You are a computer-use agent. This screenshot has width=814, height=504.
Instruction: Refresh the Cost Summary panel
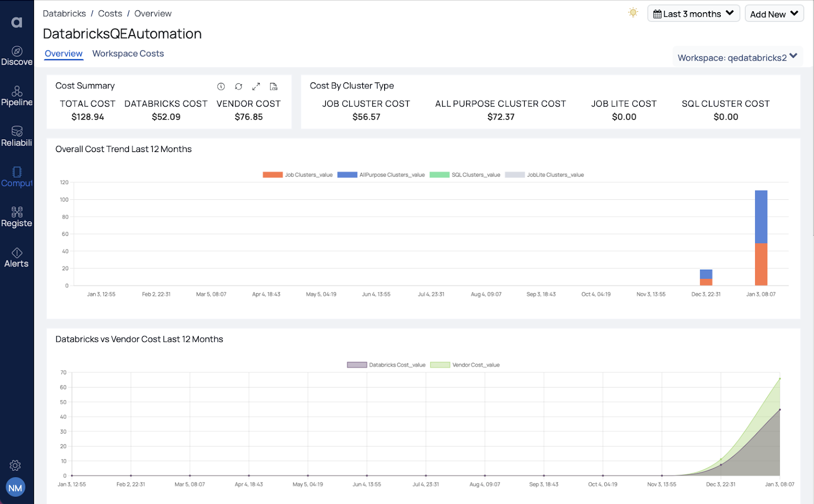click(x=238, y=86)
